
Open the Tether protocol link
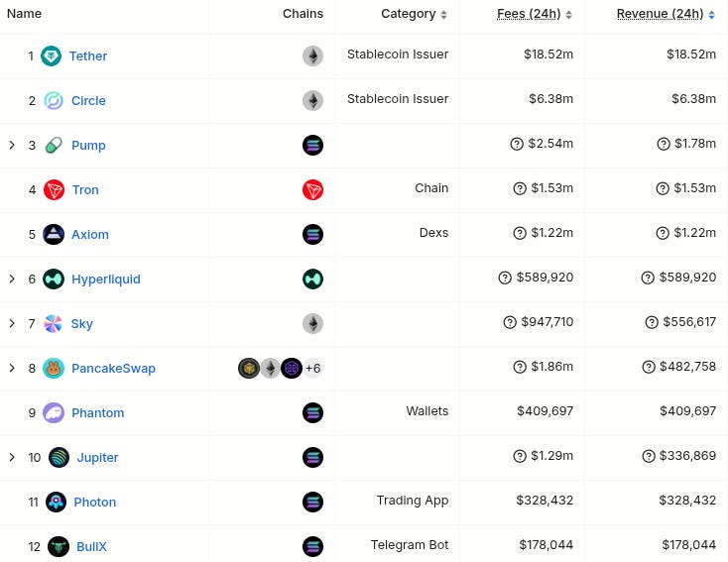88,56
